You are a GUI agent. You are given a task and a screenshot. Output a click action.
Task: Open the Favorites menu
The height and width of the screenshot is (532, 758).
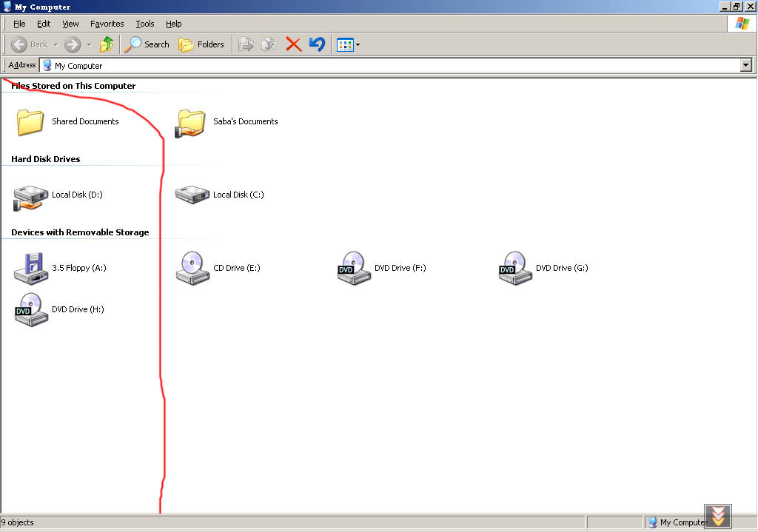click(x=107, y=24)
